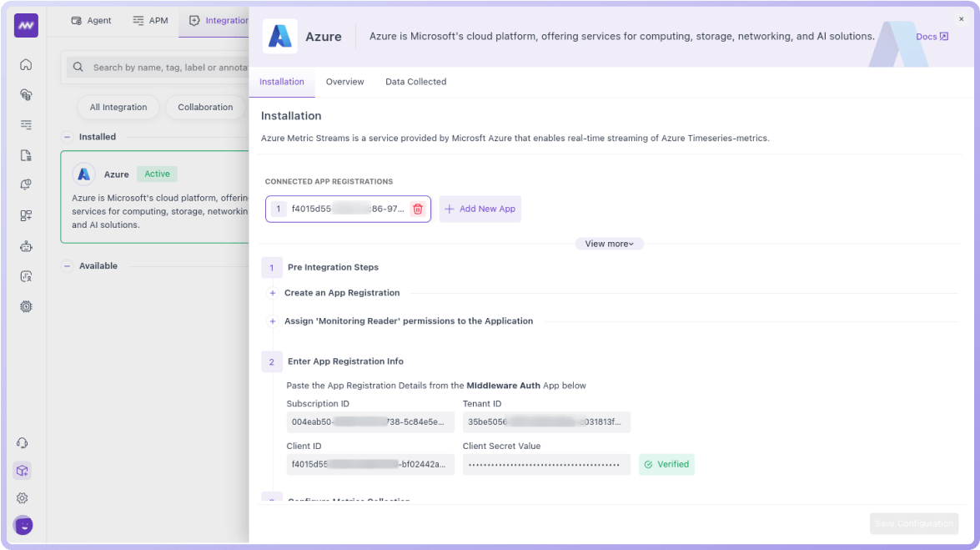Click the Client Secret Value field
980x550 pixels.
click(x=547, y=464)
